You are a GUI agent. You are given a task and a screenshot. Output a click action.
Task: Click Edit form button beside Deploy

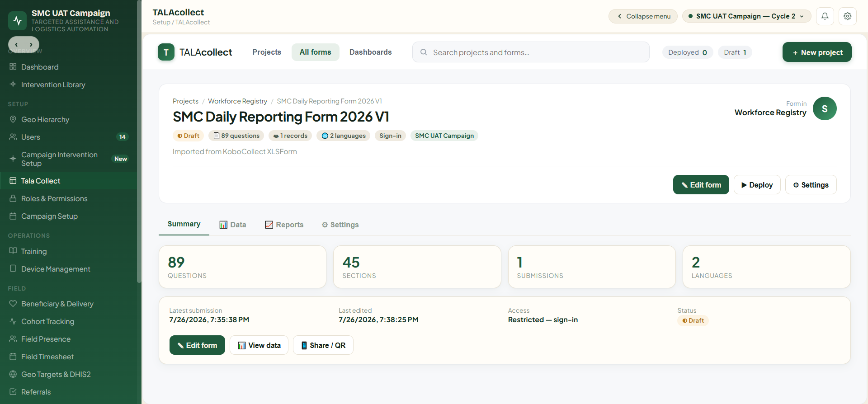coord(701,185)
